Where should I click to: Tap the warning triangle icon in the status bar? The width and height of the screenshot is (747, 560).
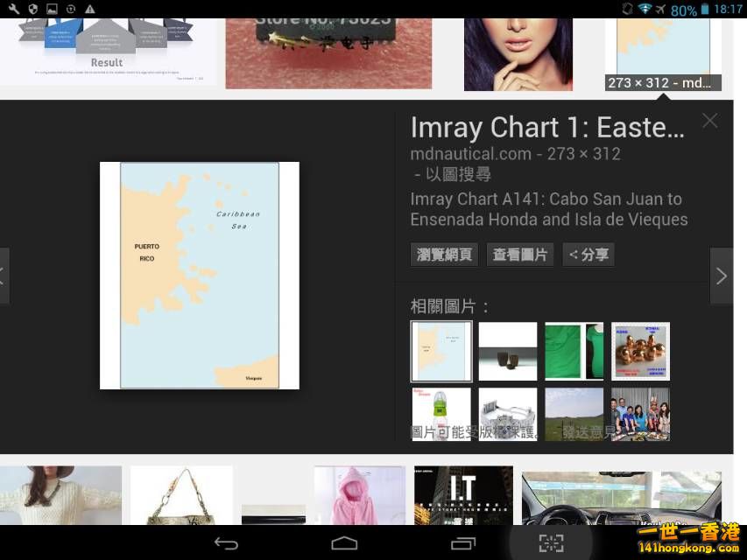click(89, 9)
